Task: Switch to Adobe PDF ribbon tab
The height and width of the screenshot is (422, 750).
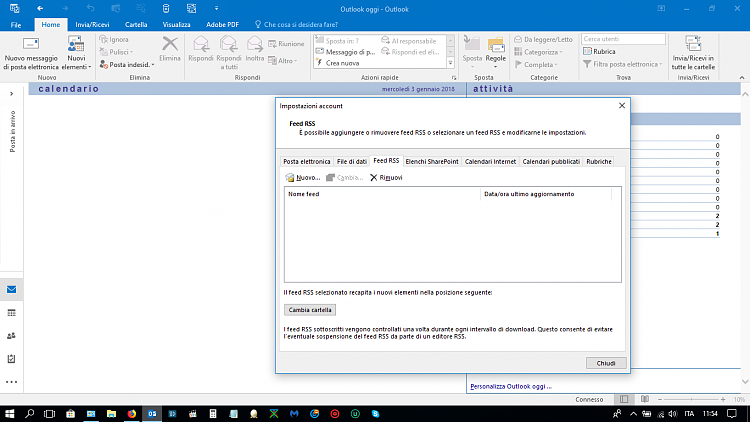Action: pyautogui.click(x=222, y=24)
